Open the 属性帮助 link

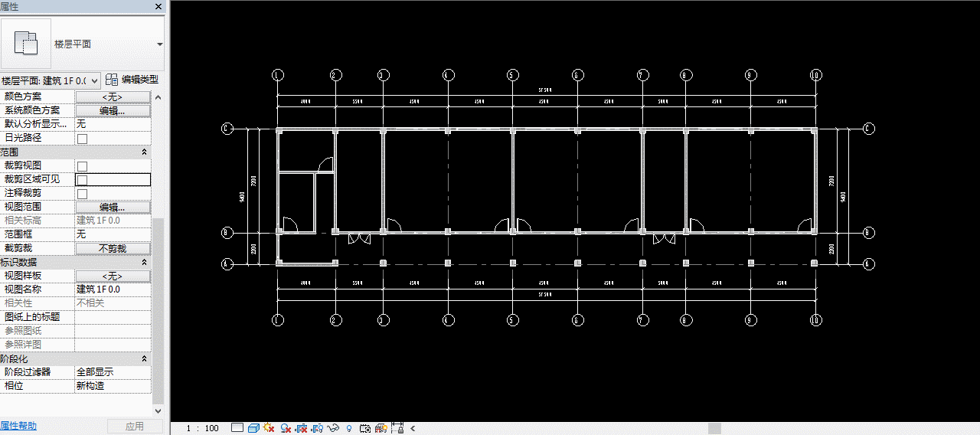pos(18,426)
